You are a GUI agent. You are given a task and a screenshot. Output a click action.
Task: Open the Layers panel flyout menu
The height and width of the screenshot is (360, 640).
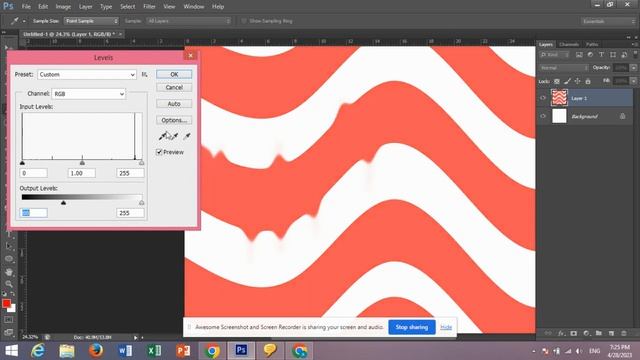point(634,44)
